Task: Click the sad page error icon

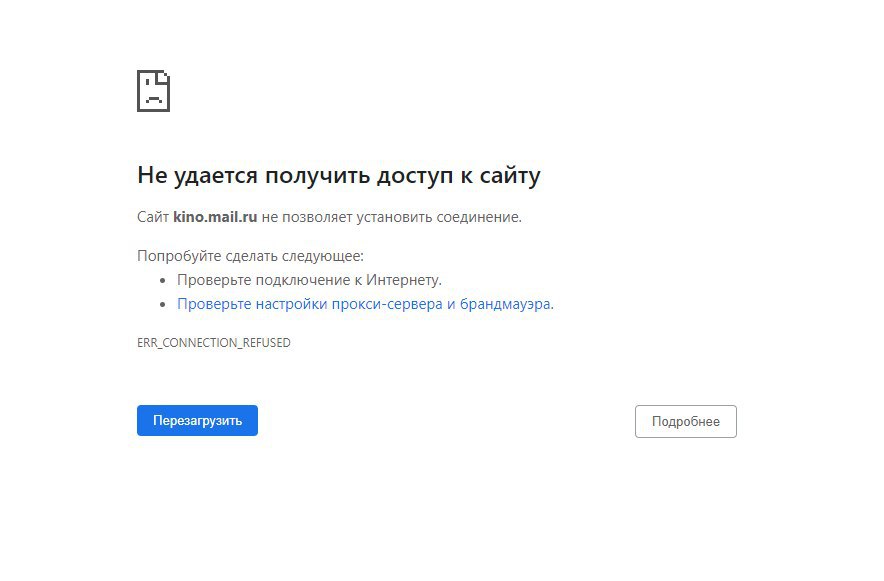Action: (x=153, y=91)
